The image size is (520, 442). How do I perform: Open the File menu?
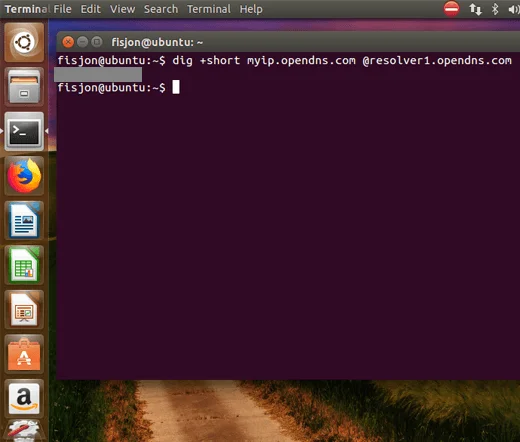[62, 9]
